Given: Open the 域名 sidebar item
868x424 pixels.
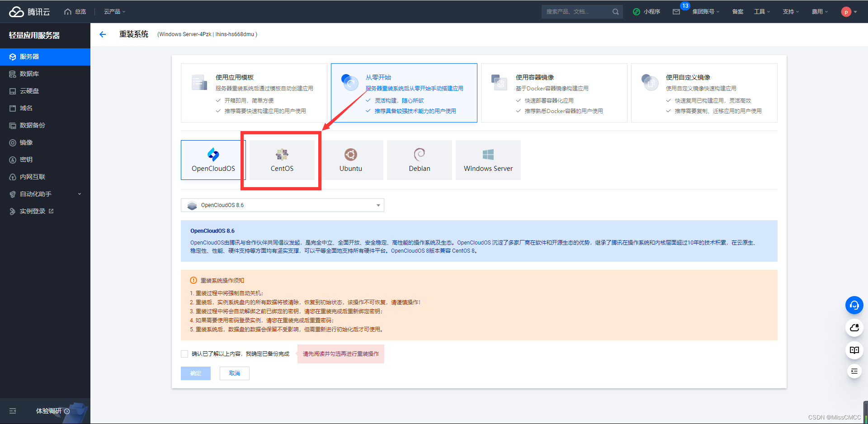Looking at the screenshot, I should point(45,108).
